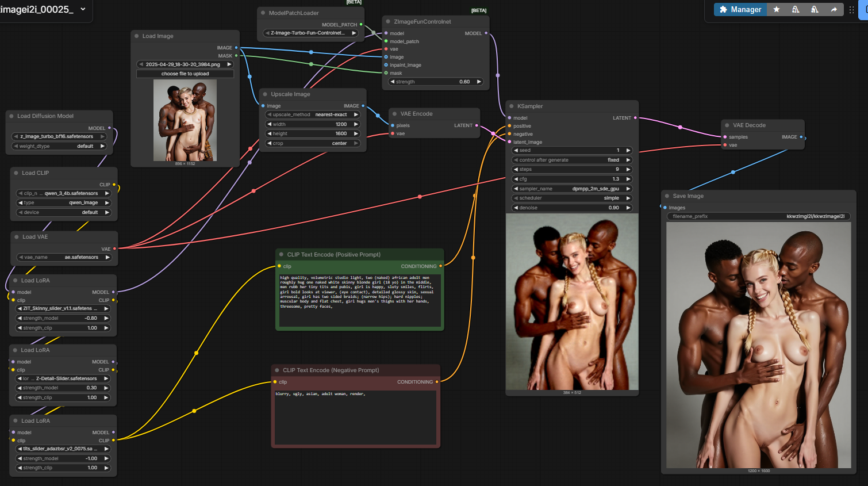Decrease ZImageFunControlnet strength with left arrow

(392, 82)
